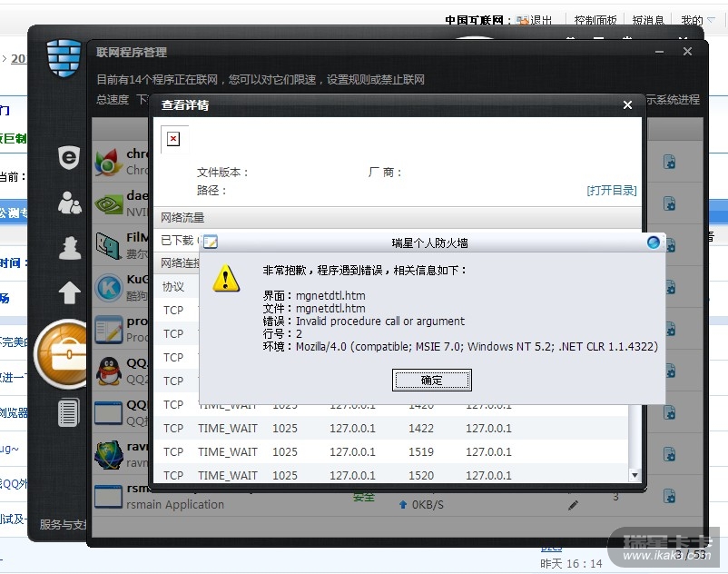
Task: Click rule settings icon in rsmain row
Action: (669, 496)
